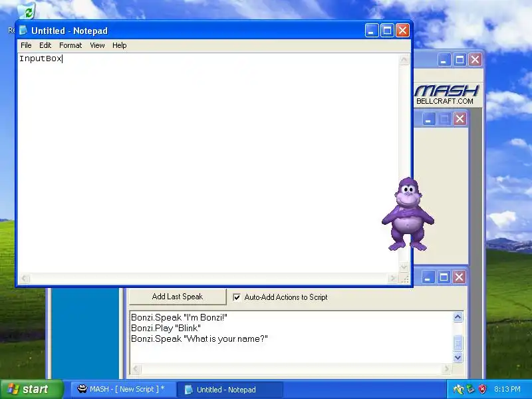This screenshot has height=399, width=532.
Task: Maximize the main MASH window
Action: click(x=460, y=60)
